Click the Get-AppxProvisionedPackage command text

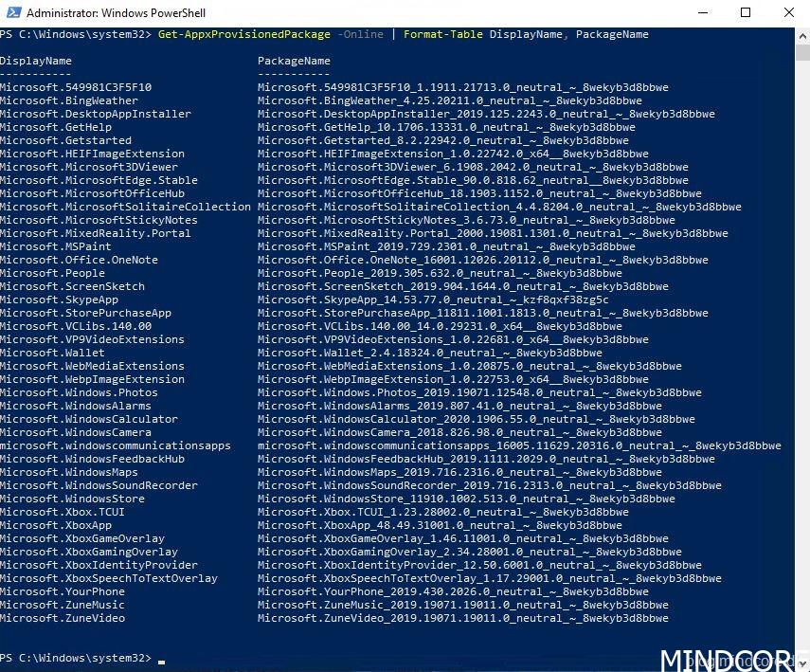point(244,34)
